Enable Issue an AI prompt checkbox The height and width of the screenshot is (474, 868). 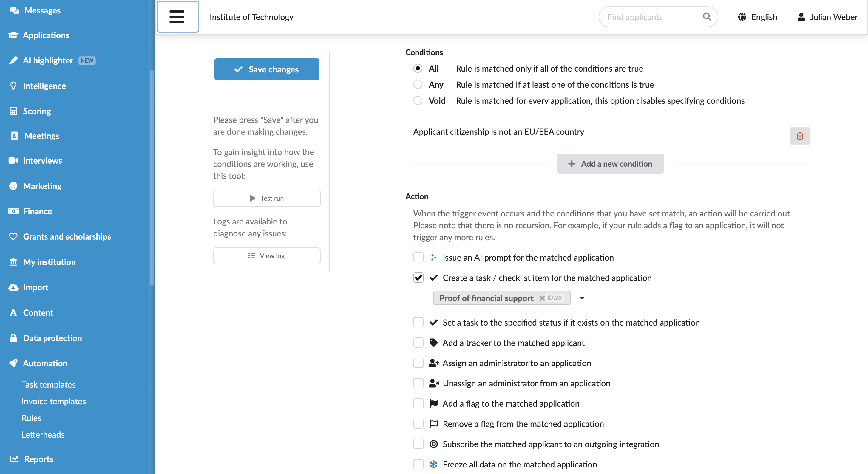click(x=418, y=258)
